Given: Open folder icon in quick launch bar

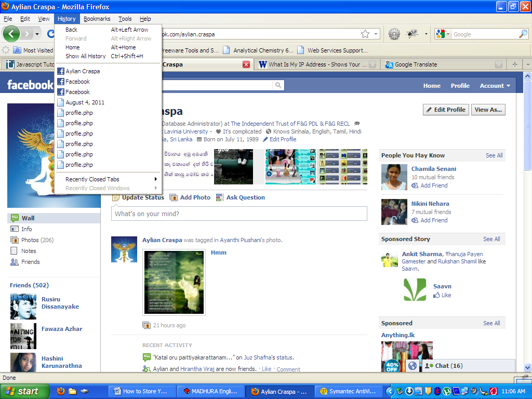Looking at the screenshot, I should pos(72,391).
